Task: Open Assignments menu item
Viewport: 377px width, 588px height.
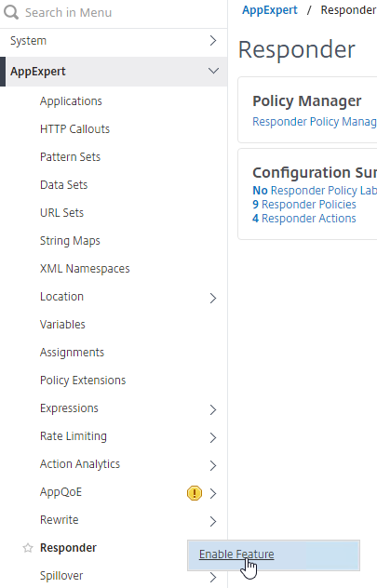Action: 72,353
